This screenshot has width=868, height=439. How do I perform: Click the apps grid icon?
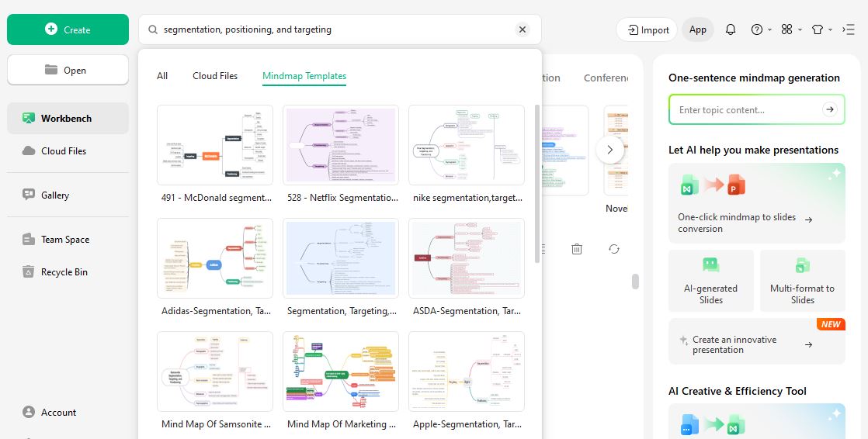(x=786, y=29)
